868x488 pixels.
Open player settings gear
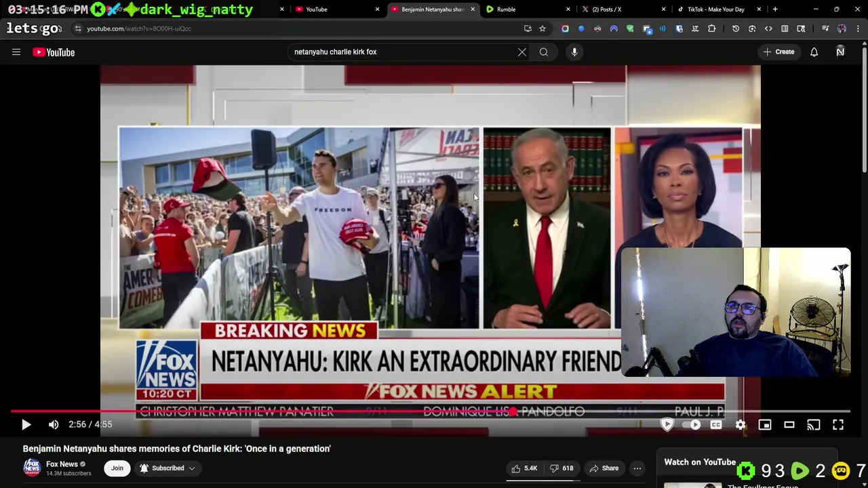(x=741, y=424)
